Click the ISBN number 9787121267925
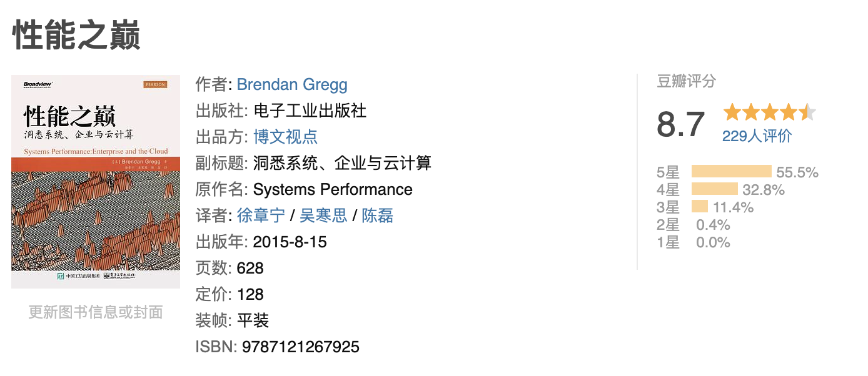Screen dimensions: 868x376 (x=301, y=347)
